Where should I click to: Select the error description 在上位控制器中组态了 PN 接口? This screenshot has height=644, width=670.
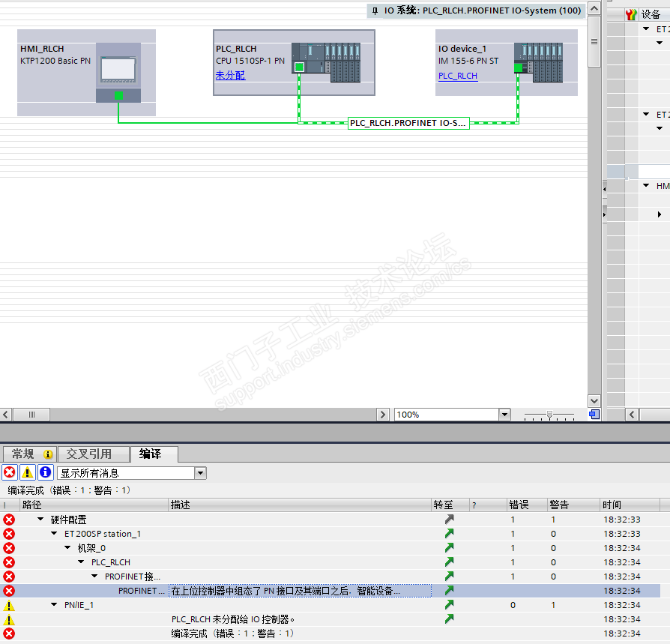pyautogui.click(x=300, y=591)
